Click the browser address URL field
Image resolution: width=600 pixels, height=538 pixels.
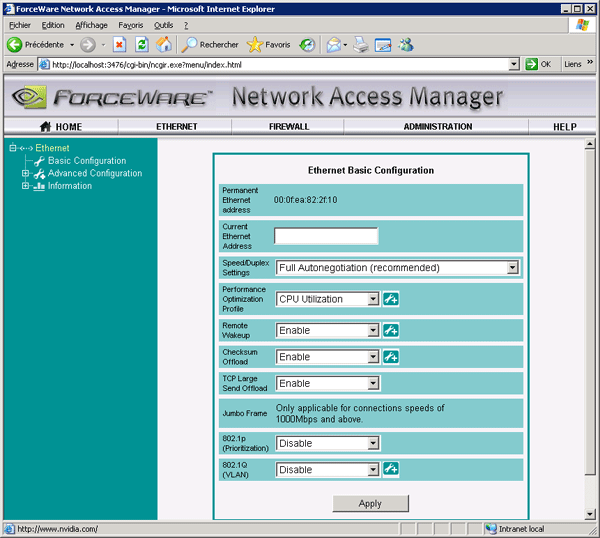pos(279,64)
